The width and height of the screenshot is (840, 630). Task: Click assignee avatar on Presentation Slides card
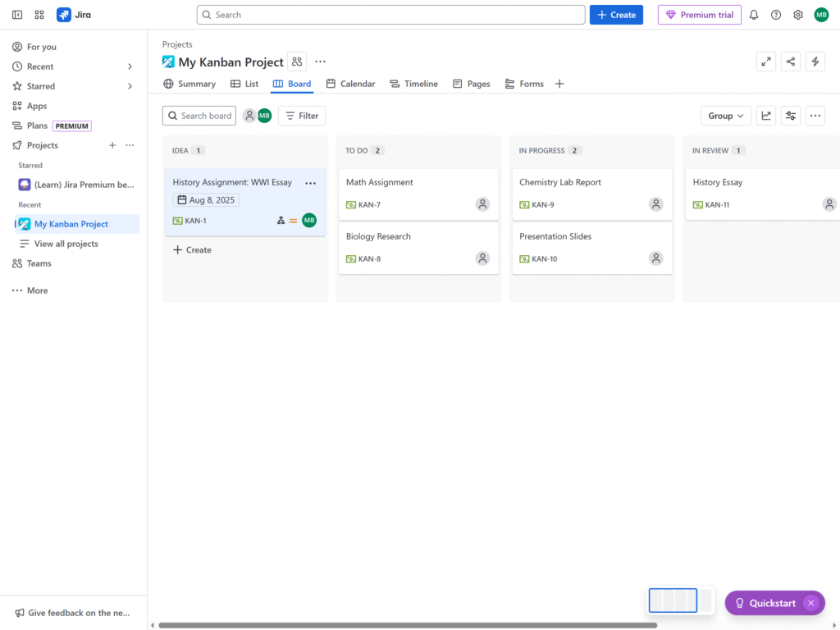pyautogui.click(x=656, y=258)
